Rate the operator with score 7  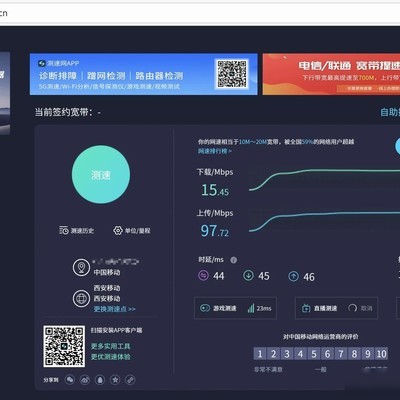[341, 354]
